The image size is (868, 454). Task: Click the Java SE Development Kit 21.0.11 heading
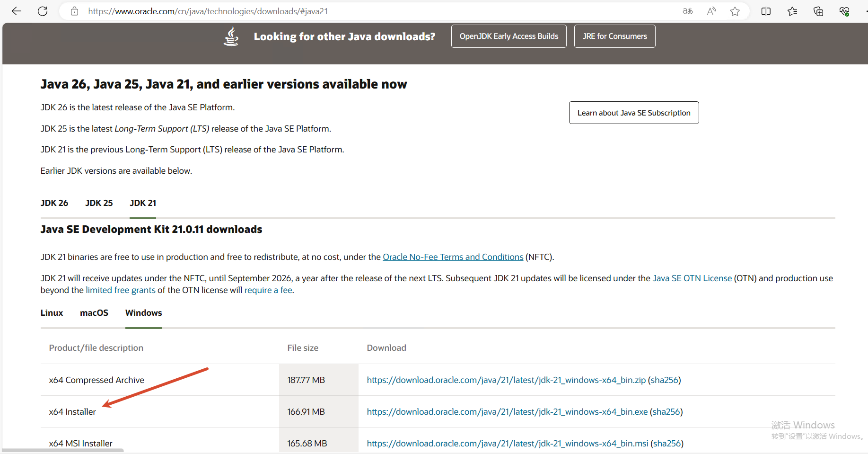(x=151, y=230)
